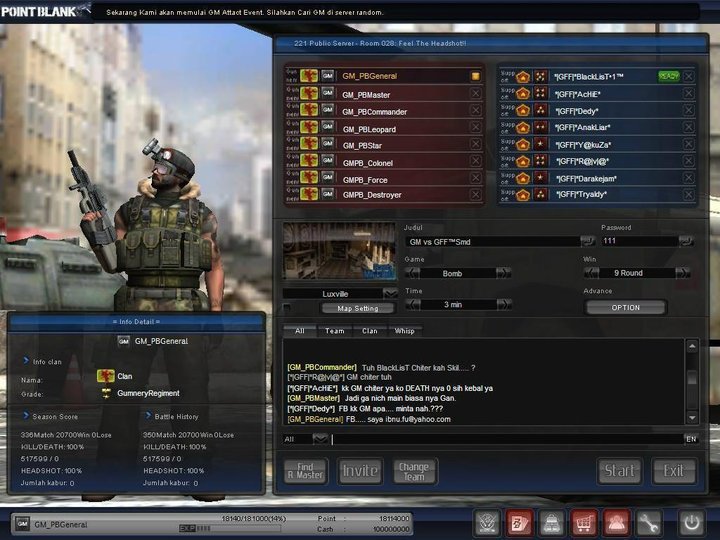This screenshot has height=540, width=720.
Task: Toggle slot X for GMPB_Destroyer
Action: [475, 195]
